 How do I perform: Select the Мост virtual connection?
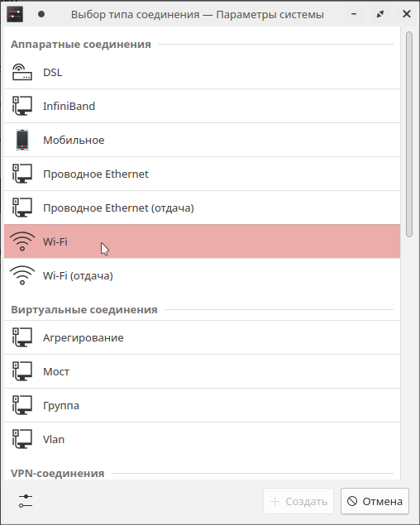(x=202, y=371)
